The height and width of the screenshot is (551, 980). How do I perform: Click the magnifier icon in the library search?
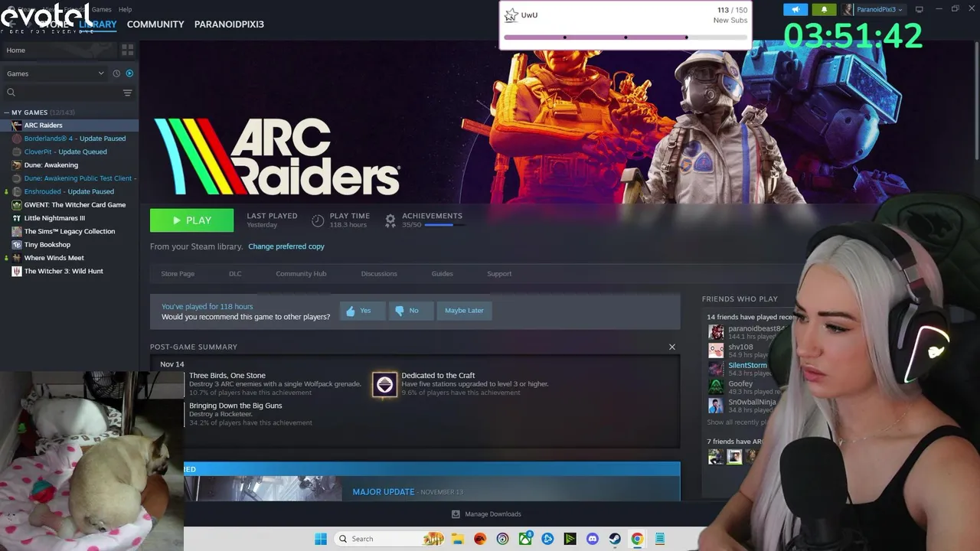pyautogui.click(x=11, y=93)
